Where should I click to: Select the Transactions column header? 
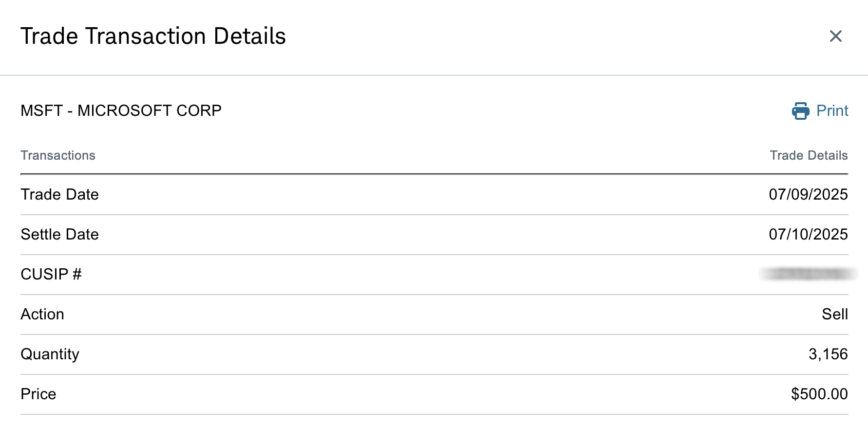pos(58,155)
